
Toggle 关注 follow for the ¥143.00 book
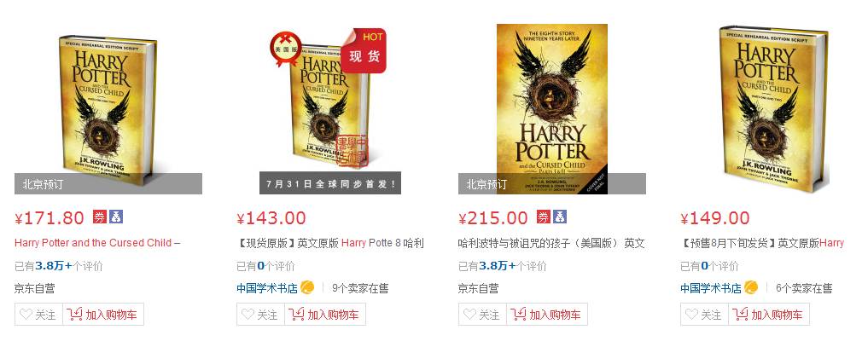click(x=260, y=315)
